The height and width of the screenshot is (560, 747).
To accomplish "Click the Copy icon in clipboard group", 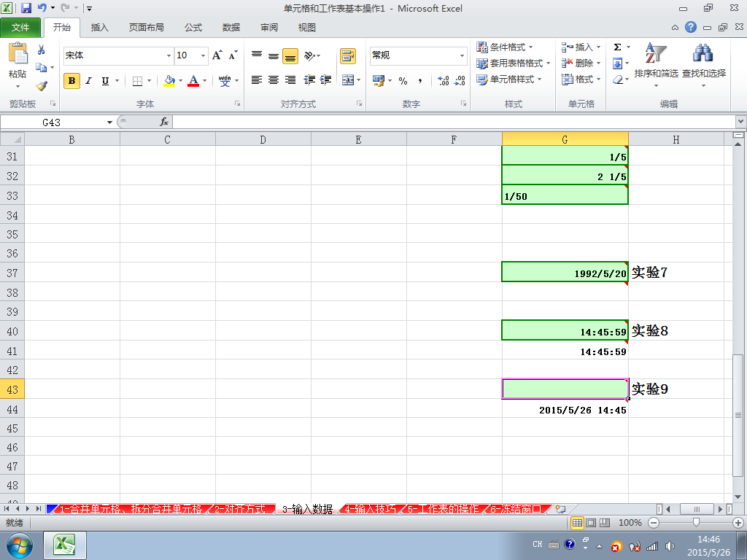I will (x=42, y=68).
